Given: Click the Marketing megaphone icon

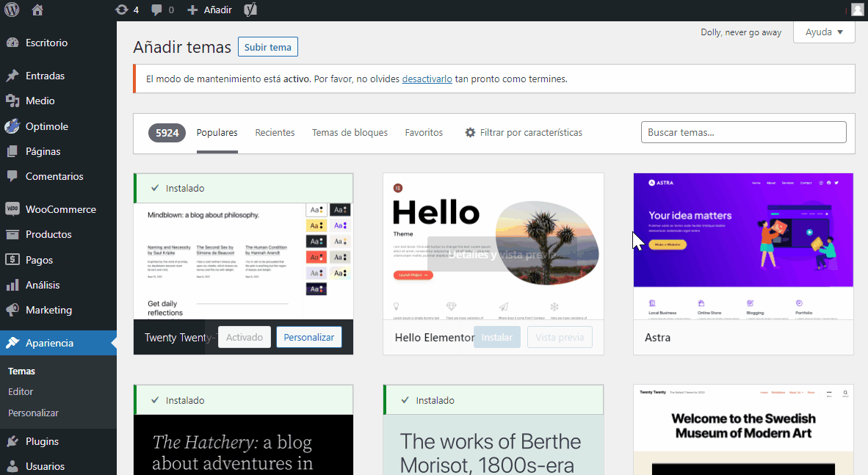Looking at the screenshot, I should click(12, 310).
